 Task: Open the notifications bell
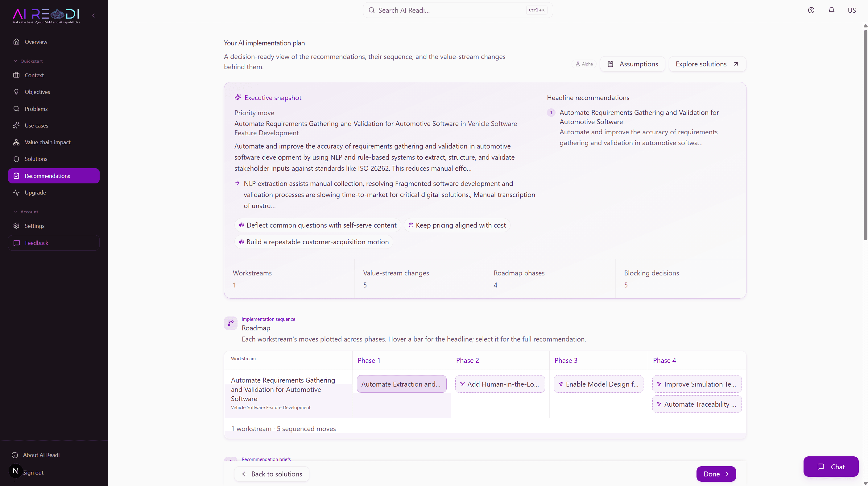[831, 10]
